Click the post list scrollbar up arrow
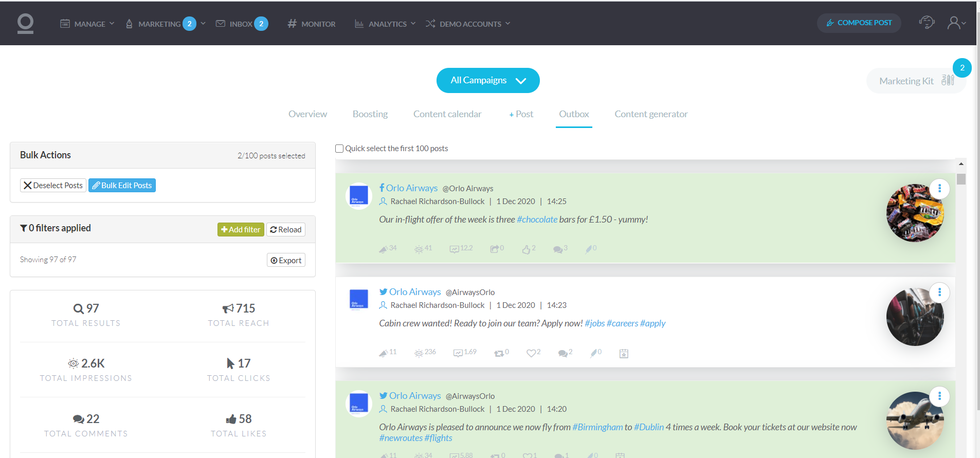 point(961,164)
